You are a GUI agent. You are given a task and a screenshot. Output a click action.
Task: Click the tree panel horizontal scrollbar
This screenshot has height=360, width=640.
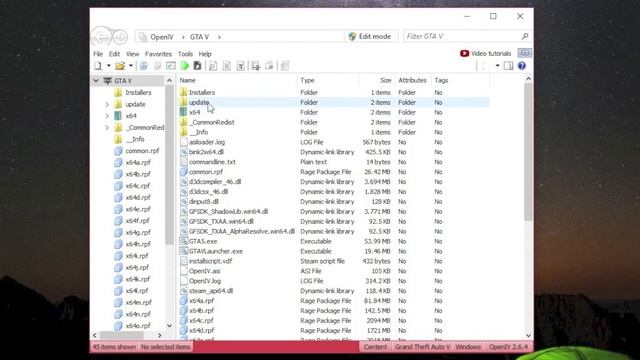pos(121,335)
